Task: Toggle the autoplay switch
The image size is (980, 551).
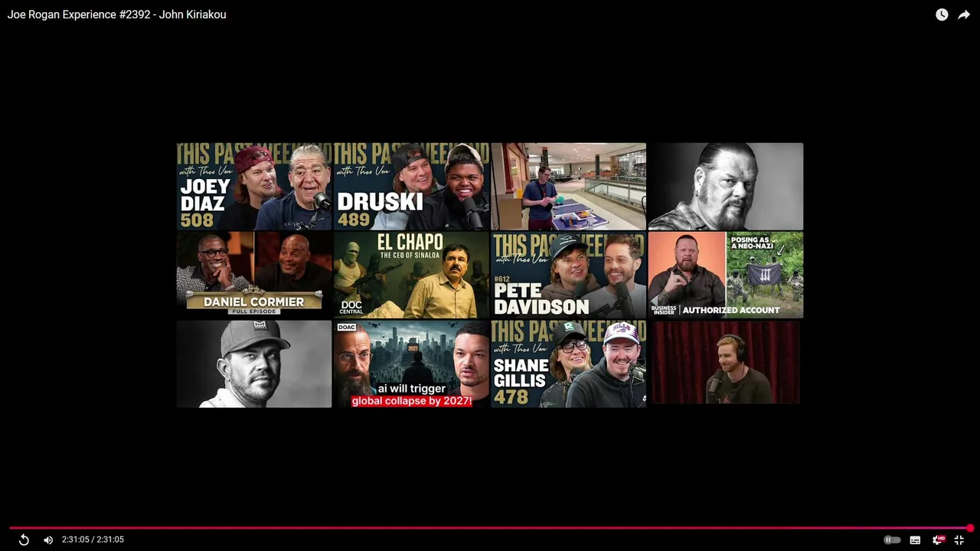Action: tap(892, 540)
